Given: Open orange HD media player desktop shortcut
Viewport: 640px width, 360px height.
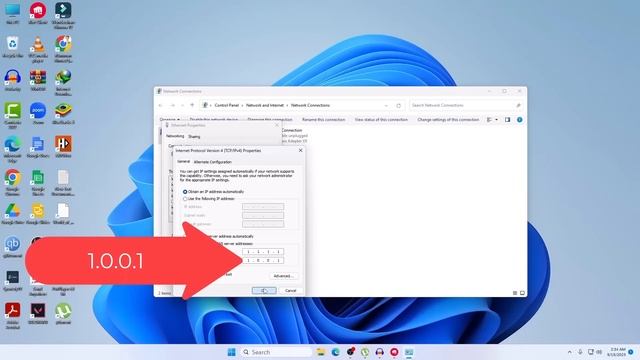Looking at the screenshot, I should click(x=63, y=147).
